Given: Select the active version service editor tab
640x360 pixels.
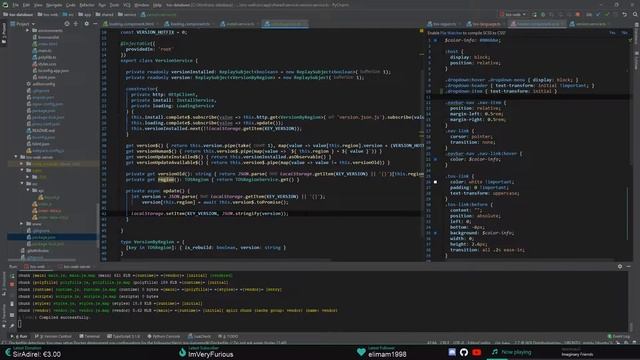Looking at the screenshot, I should (x=284, y=24).
